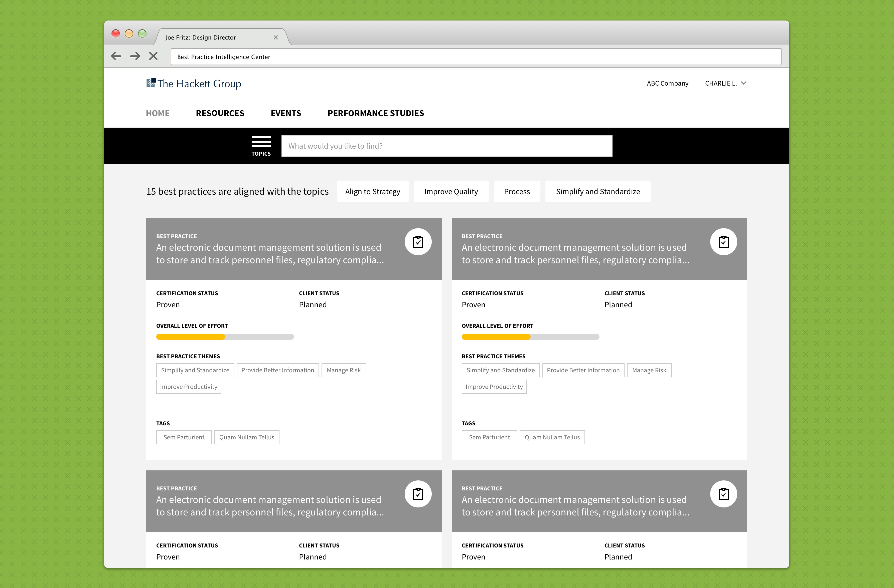
Task: Open the EVENTS menu
Action: click(x=286, y=113)
